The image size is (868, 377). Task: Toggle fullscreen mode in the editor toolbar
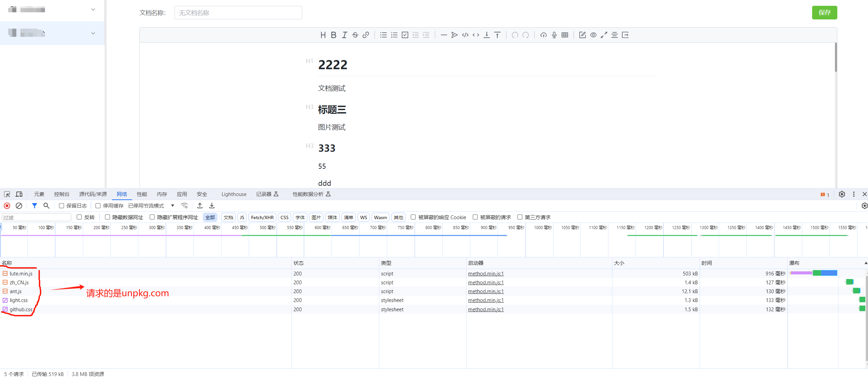coord(604,35)
